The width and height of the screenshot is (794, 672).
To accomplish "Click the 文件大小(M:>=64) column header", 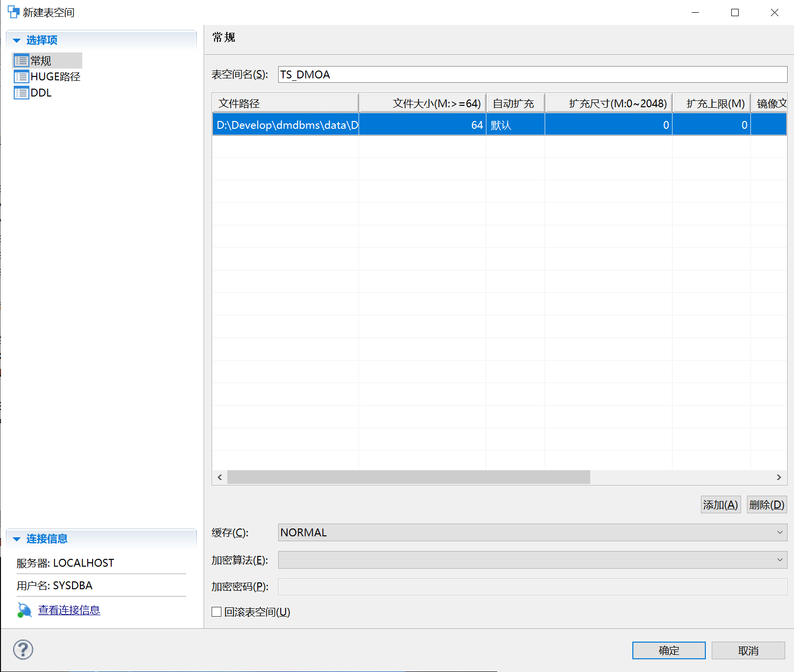I will [x=422, y=103].
